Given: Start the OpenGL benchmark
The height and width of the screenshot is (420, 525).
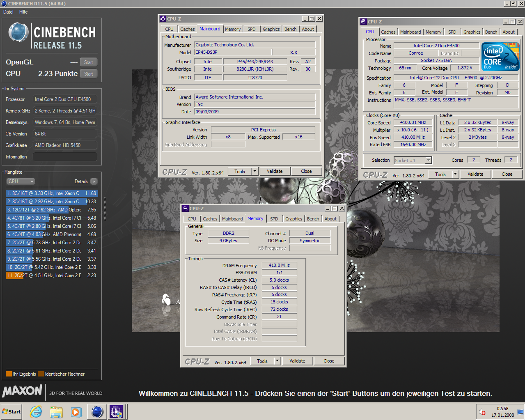Looking at the screenshot, I should (89, 62).
